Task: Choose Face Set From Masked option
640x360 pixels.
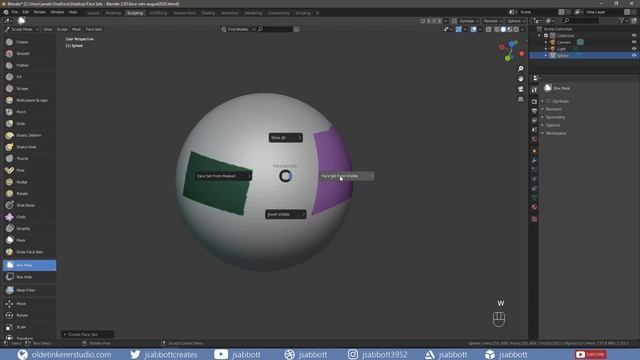Action: click(x=223, y=176)
